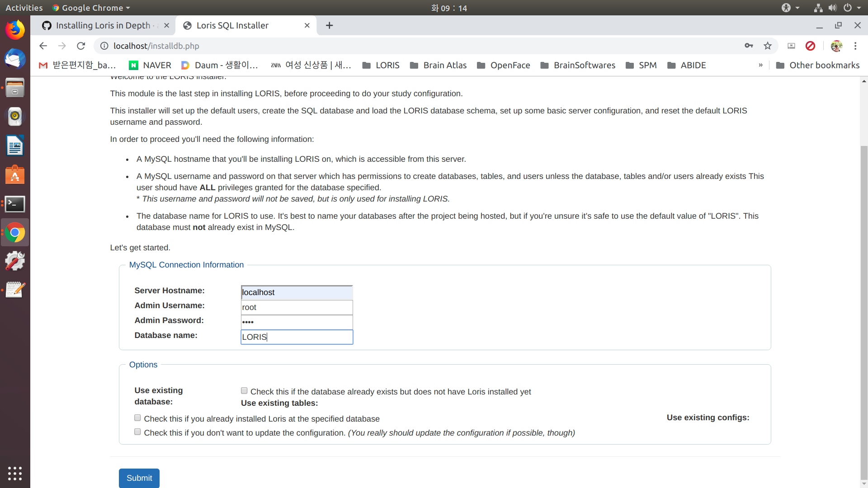This screenshot has height=488, width=868.
Task: Switch to Loris SQL Installer tab
Action: pyautogui.click(x=246, y=25)
